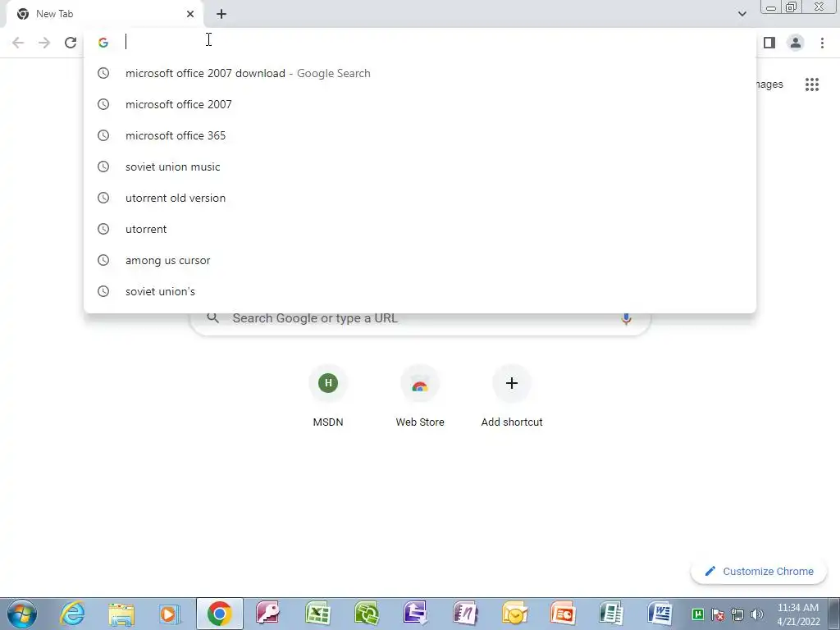Viewport: 840px width, 630px height.
Task: Launch Microsoft Groove from the taskbar
Action: point(367,614)
